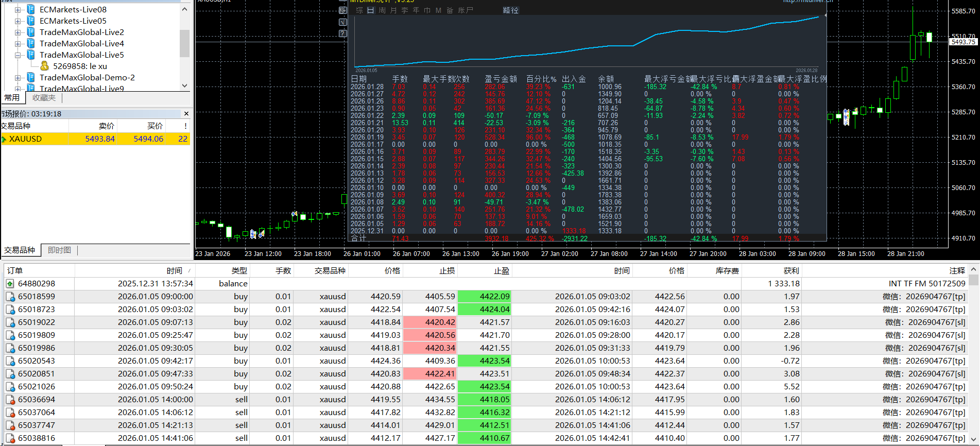Open the 即时图 tab in market watch
The image size is (980, 446).
click(59, 250)
